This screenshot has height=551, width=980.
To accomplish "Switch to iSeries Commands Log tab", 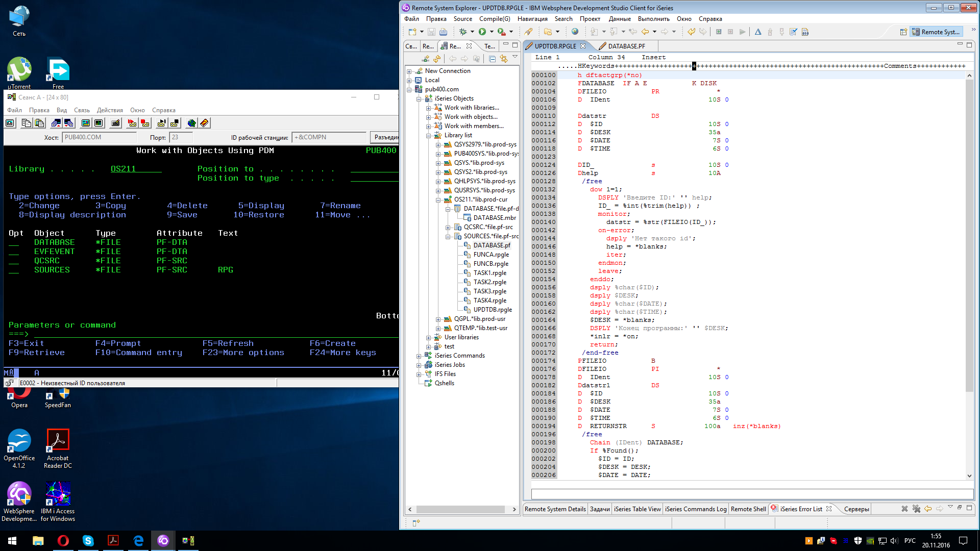I will coord(695,509).
